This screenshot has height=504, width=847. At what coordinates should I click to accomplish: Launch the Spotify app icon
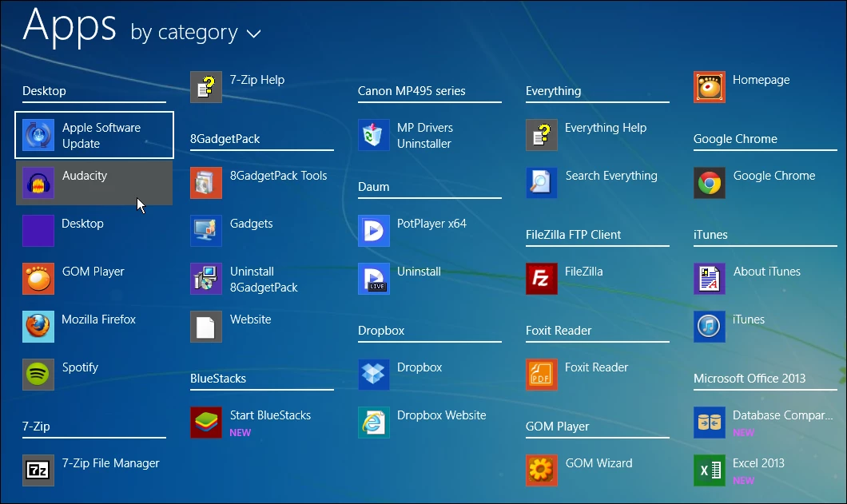[38, 375]
